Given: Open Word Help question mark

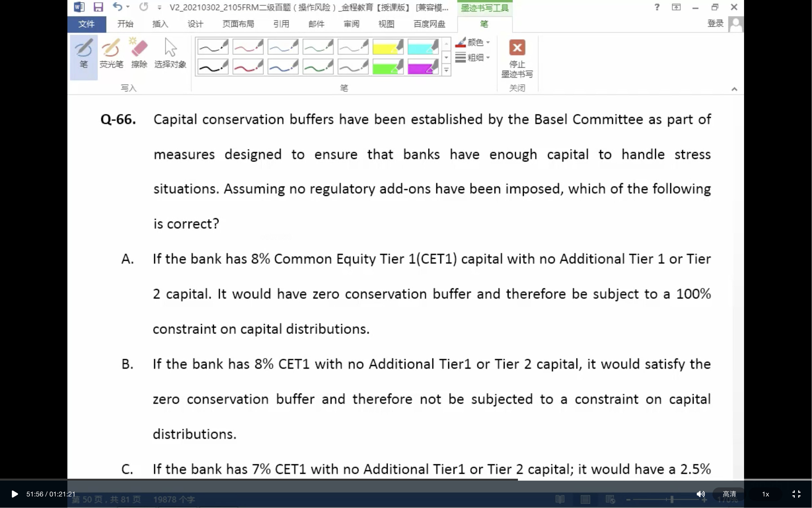Looking at the screenshot, I should (x=657, y=7).
